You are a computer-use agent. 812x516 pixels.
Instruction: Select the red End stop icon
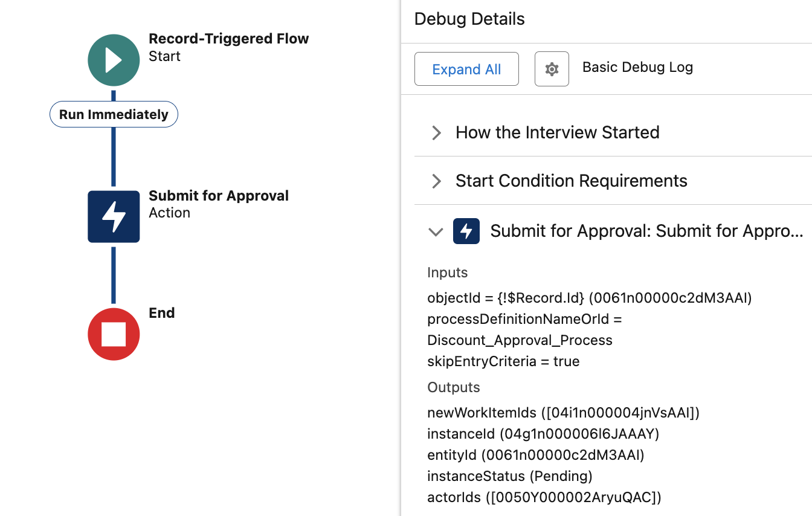pyautogui.click(x=114, y=334)
